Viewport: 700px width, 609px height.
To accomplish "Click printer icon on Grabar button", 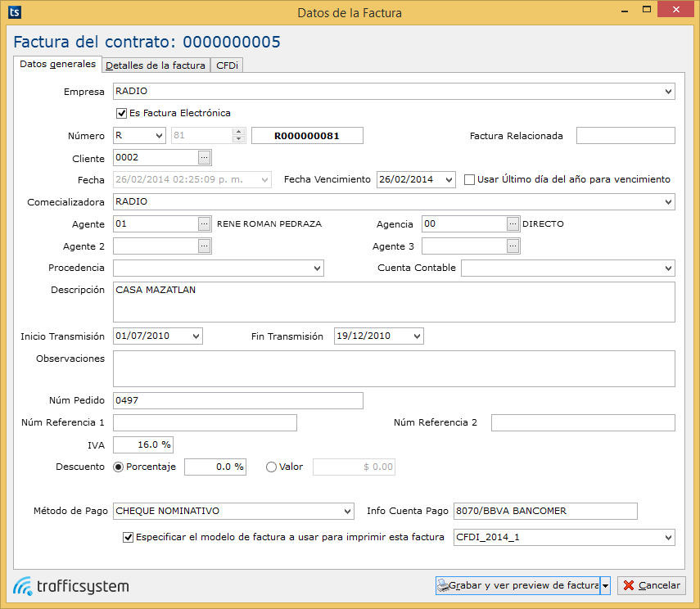I will [443, 585].
